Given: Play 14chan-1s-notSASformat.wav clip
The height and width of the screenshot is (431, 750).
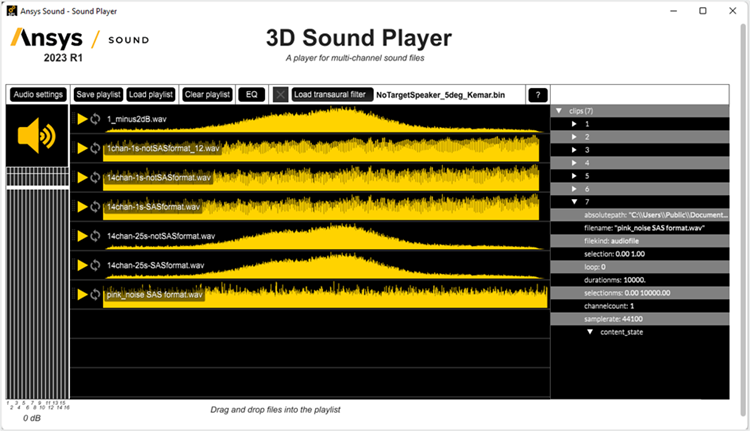Looking at the screenshot, I should click(x=82, y=177).
